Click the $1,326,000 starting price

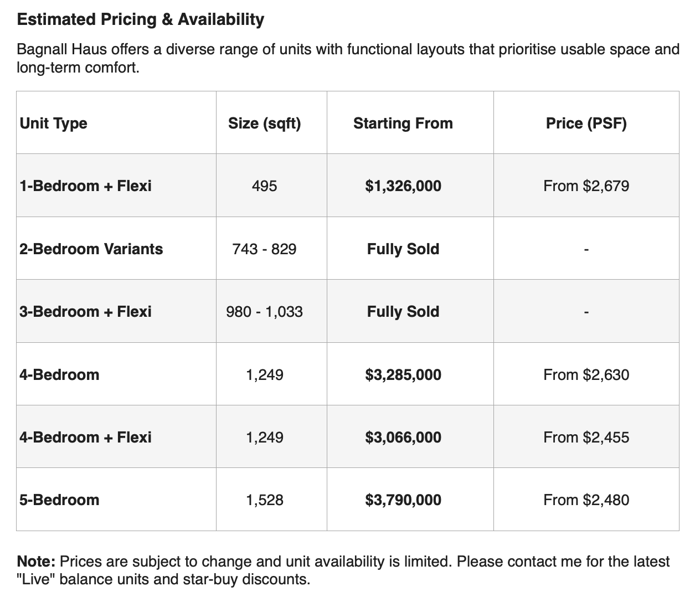(403, 186)
